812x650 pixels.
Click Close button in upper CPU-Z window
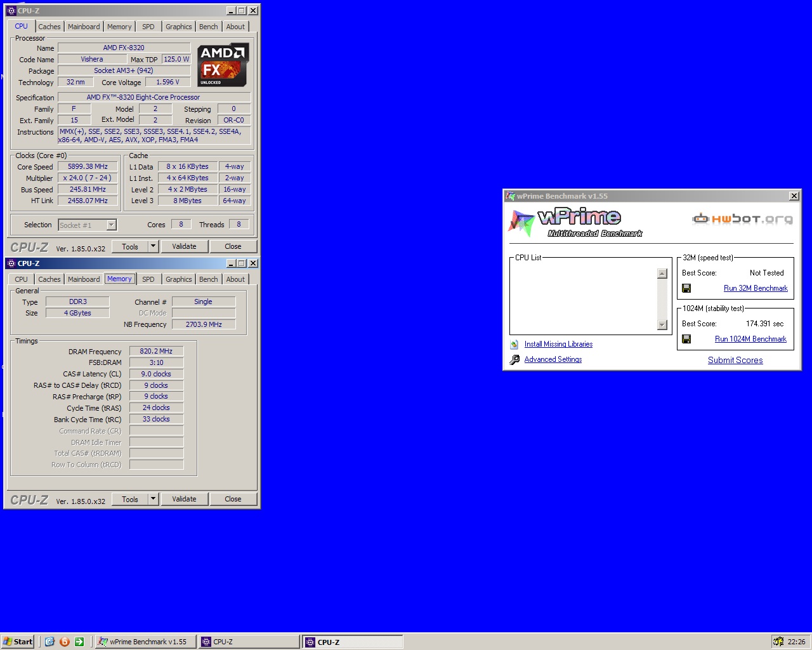coord(233,246)
